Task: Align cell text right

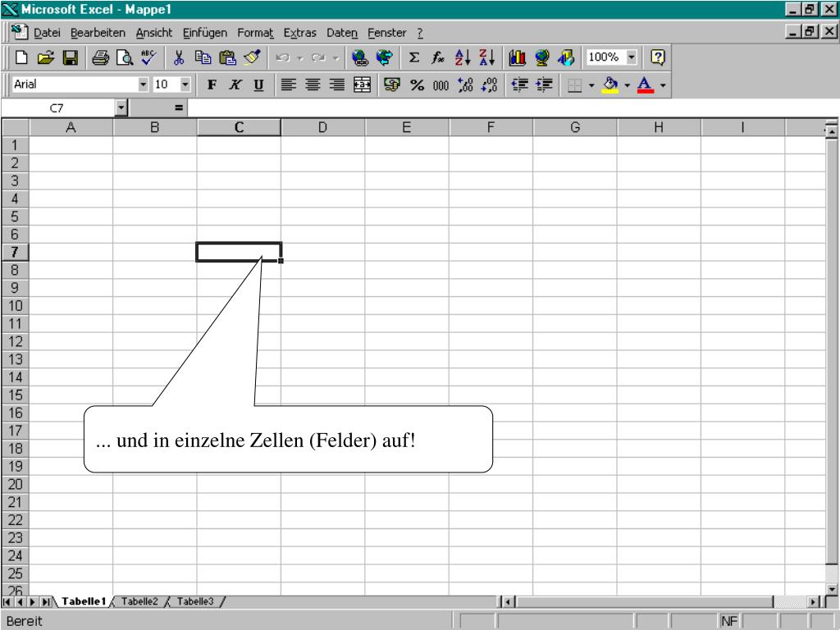Action: coord(337,84)
